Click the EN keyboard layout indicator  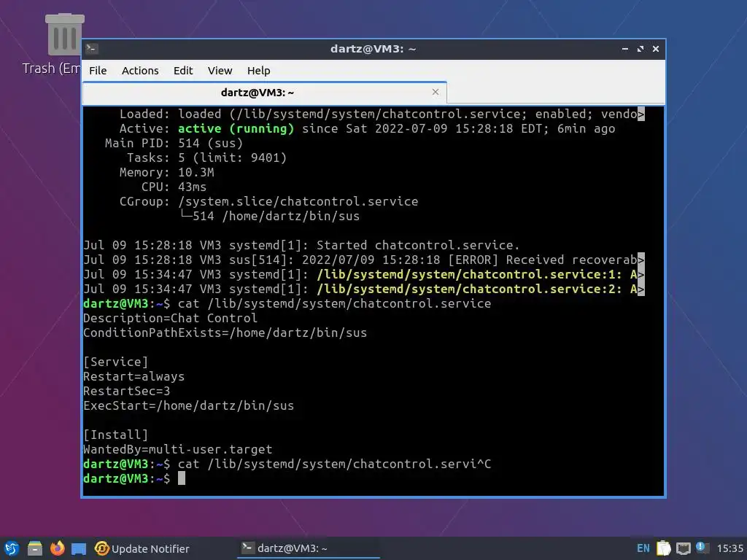click(643, 548)
